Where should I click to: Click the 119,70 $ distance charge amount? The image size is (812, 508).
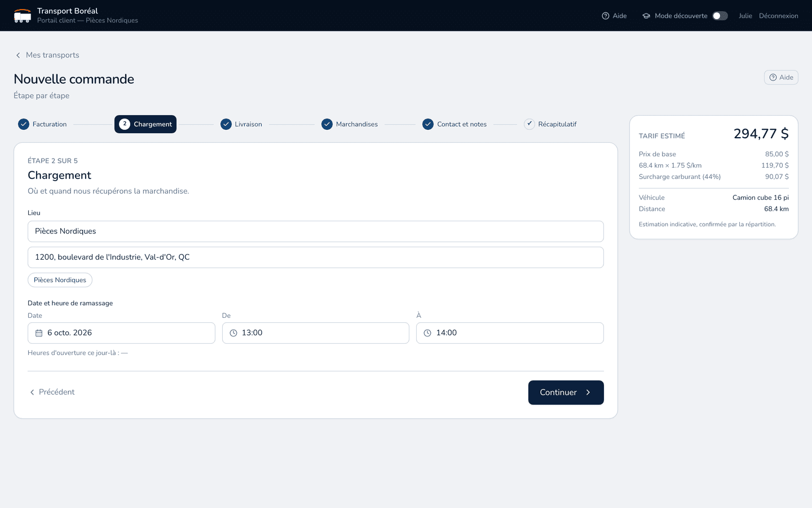click(x=775, y=165)
